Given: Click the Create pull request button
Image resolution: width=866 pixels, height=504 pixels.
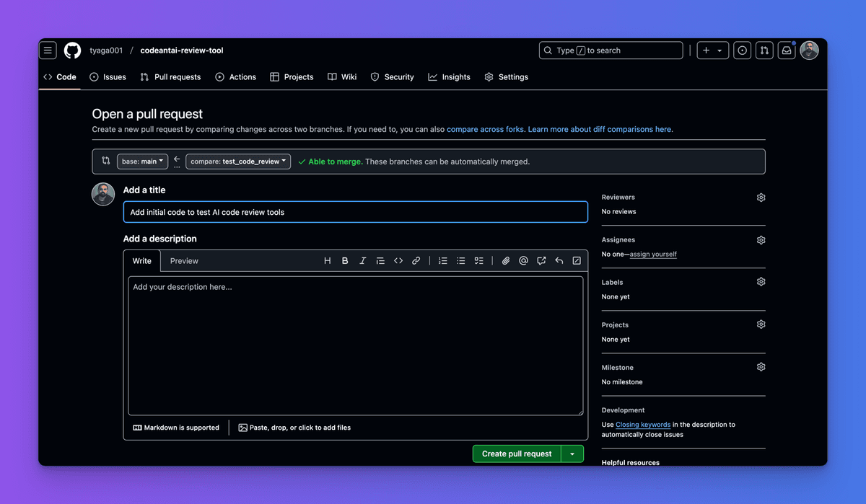Looking at the screenshot, I should click(x=516, y=454).
